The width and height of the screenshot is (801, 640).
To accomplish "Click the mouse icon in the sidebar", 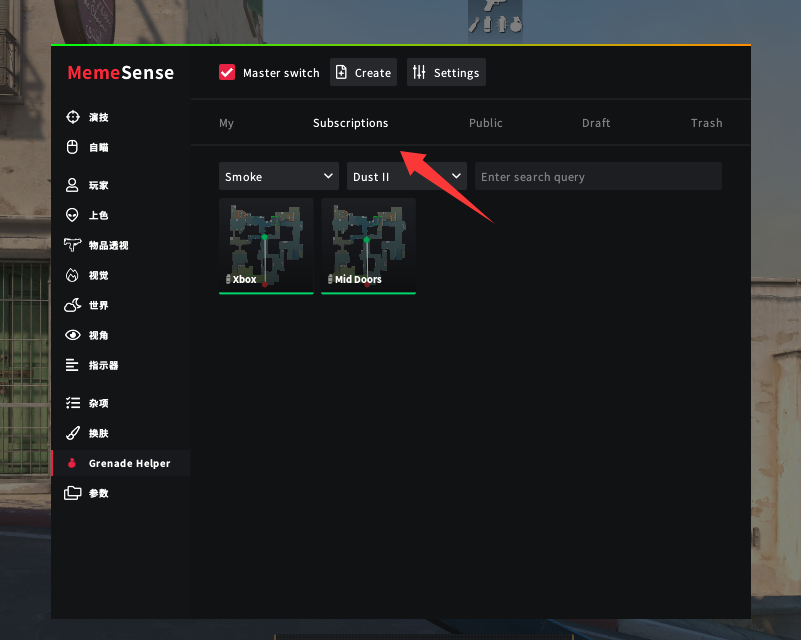I will click(x=72, y=147).
